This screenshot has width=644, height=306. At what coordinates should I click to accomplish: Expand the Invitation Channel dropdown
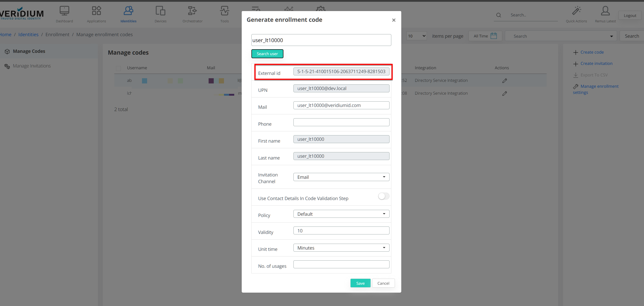[341, 177]
